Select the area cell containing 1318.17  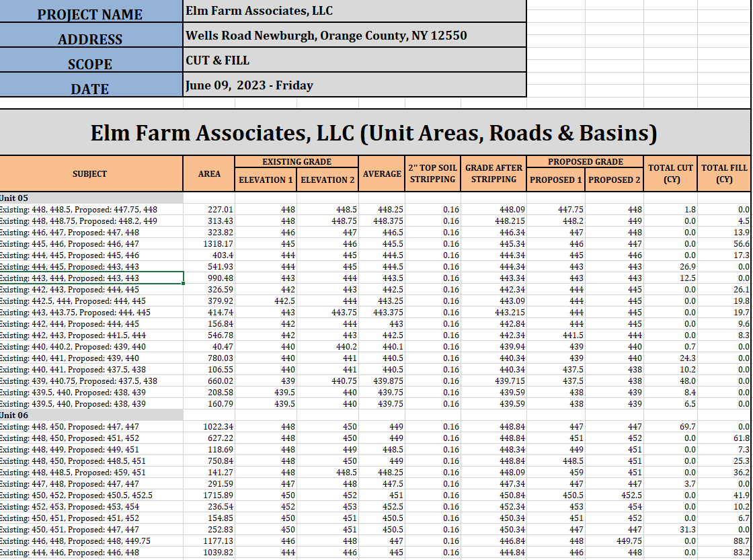pos(218,243)
